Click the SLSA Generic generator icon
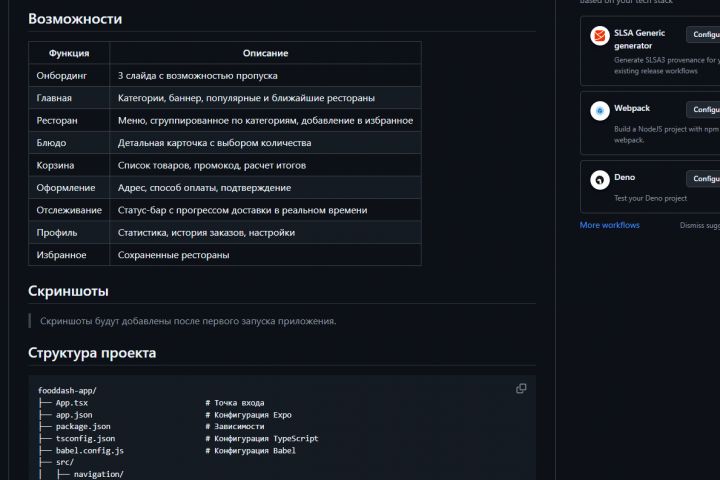The image size is (720, 480). [600, 36]
